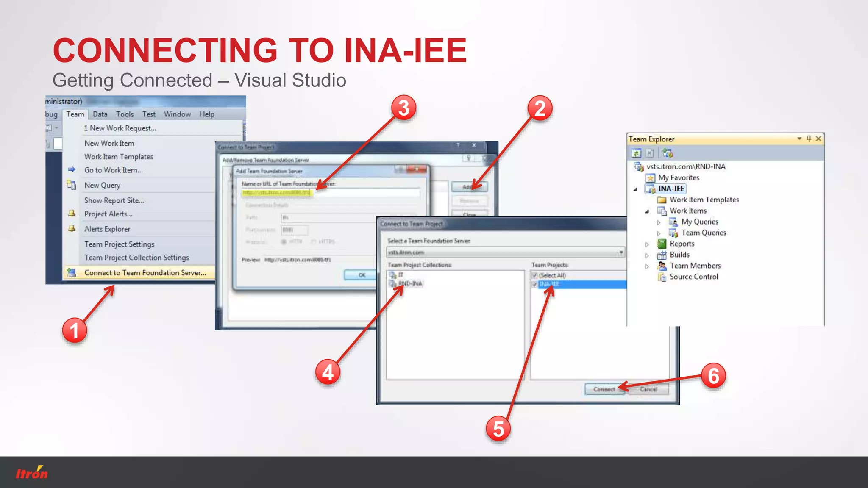Expand the Builds node
This screenshot has height=488, width=868.
[x=647, y=255]
